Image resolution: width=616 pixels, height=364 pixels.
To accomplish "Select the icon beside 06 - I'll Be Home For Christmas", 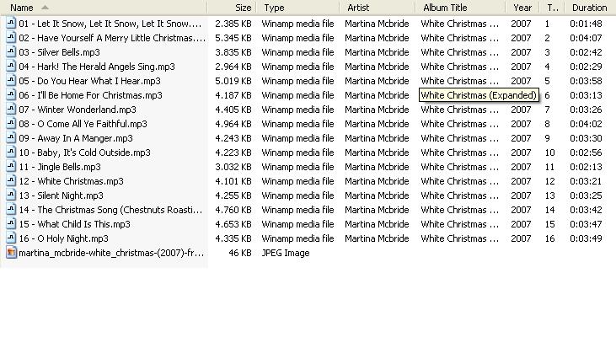I will [x=12, y=94].
